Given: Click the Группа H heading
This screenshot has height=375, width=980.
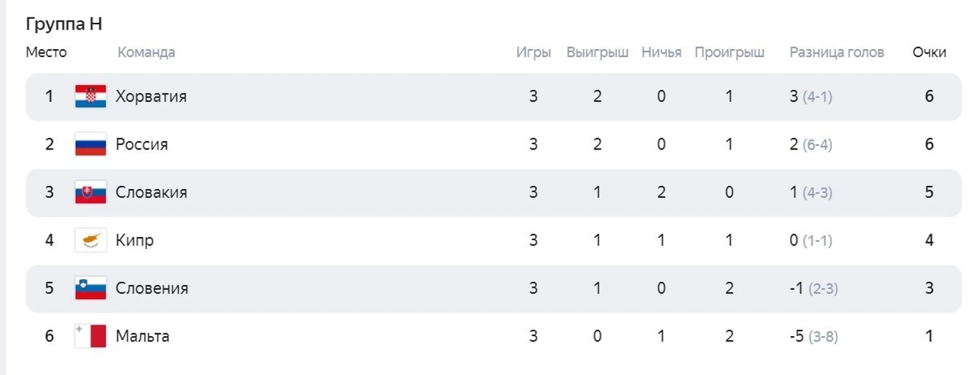Looking at the screenshot, I should [x=64, y=24].
